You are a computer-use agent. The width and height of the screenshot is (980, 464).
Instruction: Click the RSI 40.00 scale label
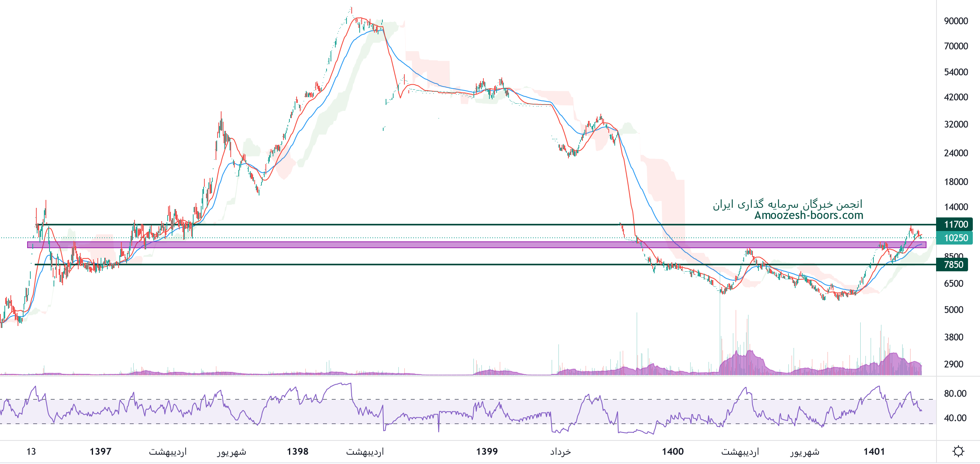955,418
